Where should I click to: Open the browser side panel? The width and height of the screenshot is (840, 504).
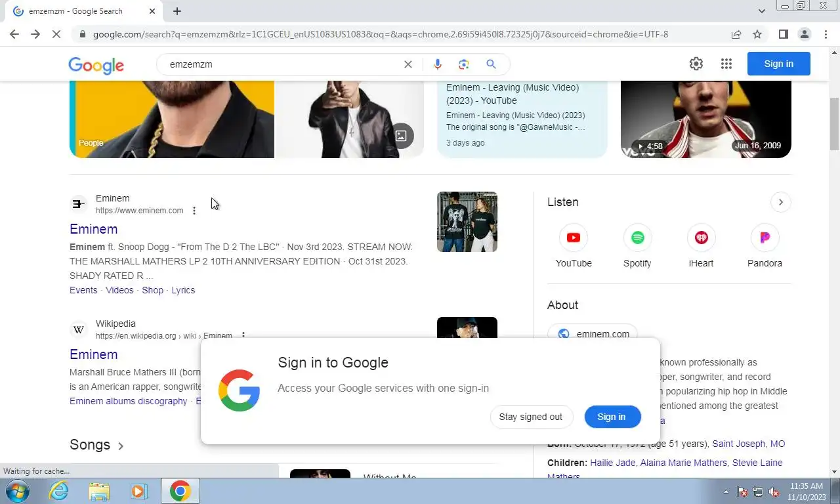[784, 34]
